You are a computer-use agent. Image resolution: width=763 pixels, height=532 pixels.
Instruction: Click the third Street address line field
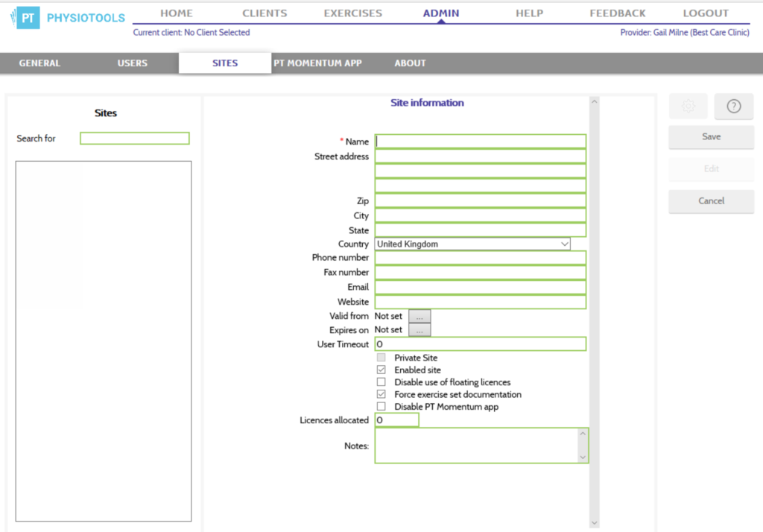click(481, 186)
